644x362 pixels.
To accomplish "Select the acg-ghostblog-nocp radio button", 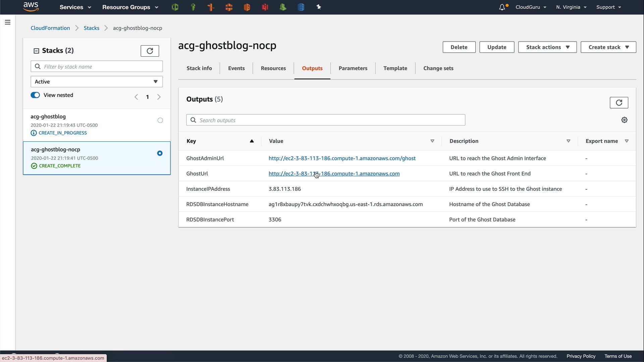I will pos(160,153).
